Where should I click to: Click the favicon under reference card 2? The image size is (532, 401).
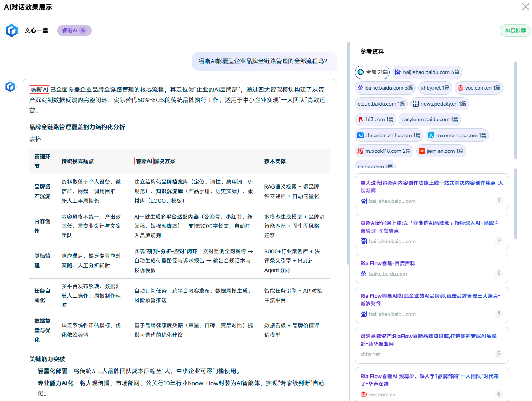[364, 241]
